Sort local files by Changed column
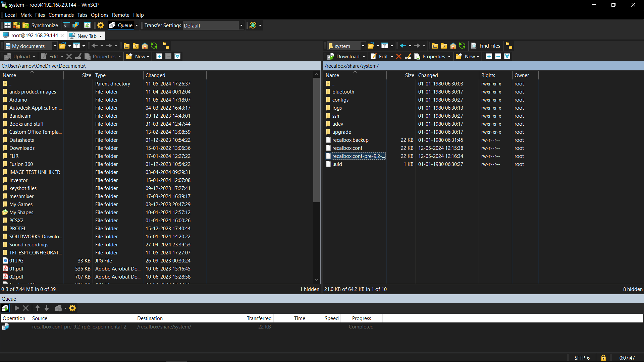644x362 pixels. pos(174,75)
